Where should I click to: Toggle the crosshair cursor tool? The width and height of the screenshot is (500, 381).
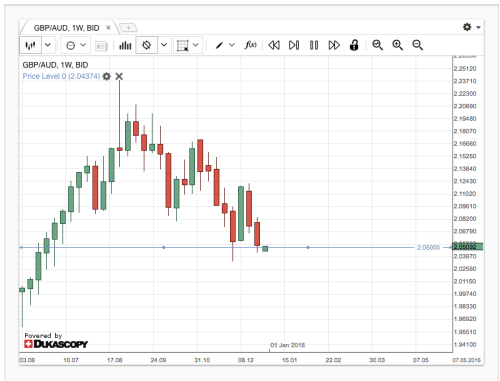pos(146,45)
